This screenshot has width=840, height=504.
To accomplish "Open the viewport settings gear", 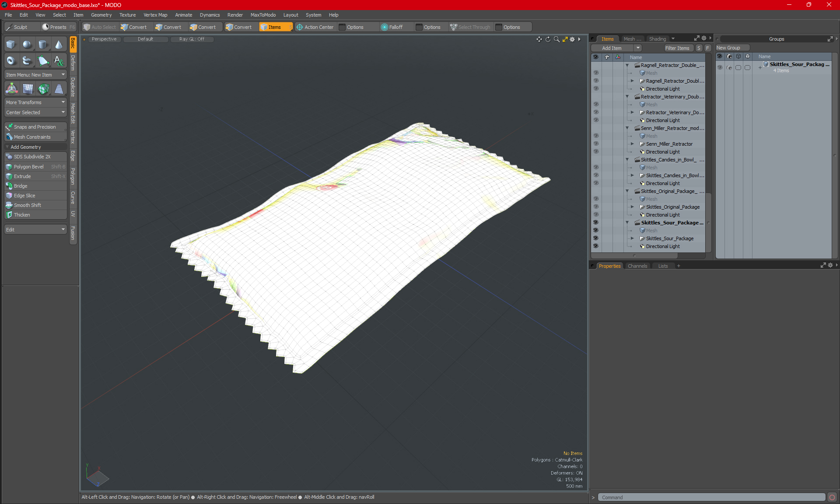I will 572,39.
